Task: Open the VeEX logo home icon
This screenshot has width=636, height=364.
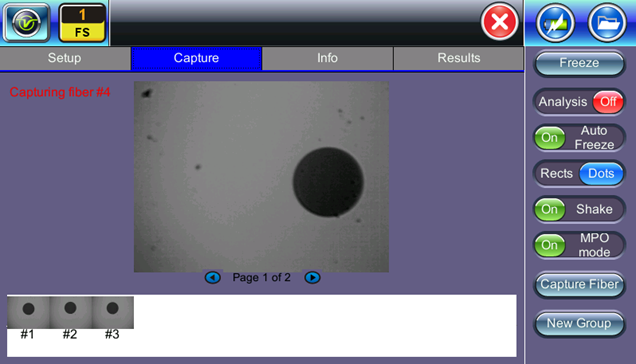Action: coord(27,22)
